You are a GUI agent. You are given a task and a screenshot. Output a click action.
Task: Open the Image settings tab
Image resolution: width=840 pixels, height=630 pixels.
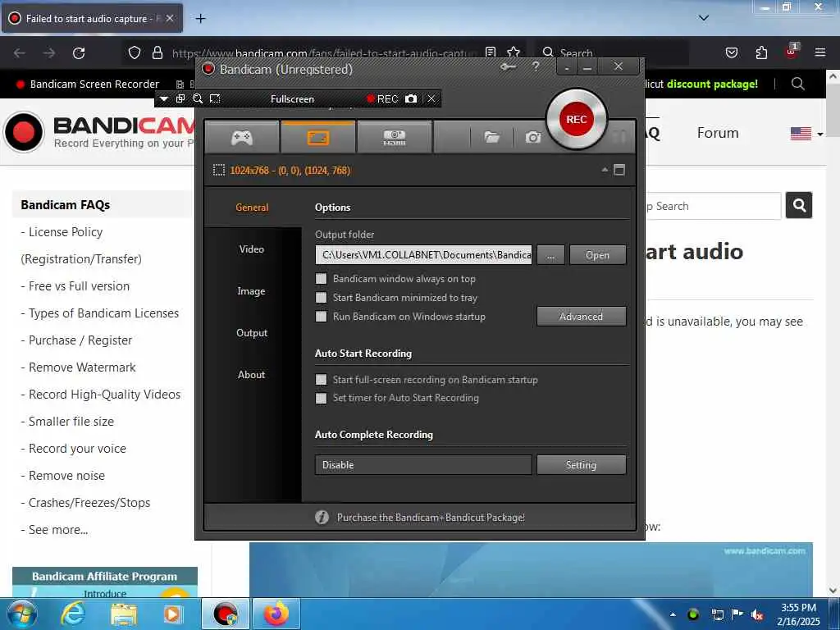pos(252,291)
